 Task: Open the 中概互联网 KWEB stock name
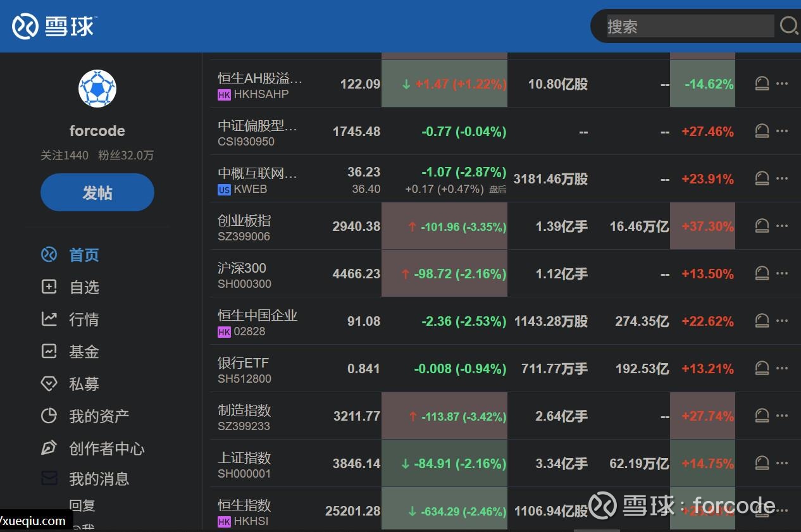(x=258, y=173)
